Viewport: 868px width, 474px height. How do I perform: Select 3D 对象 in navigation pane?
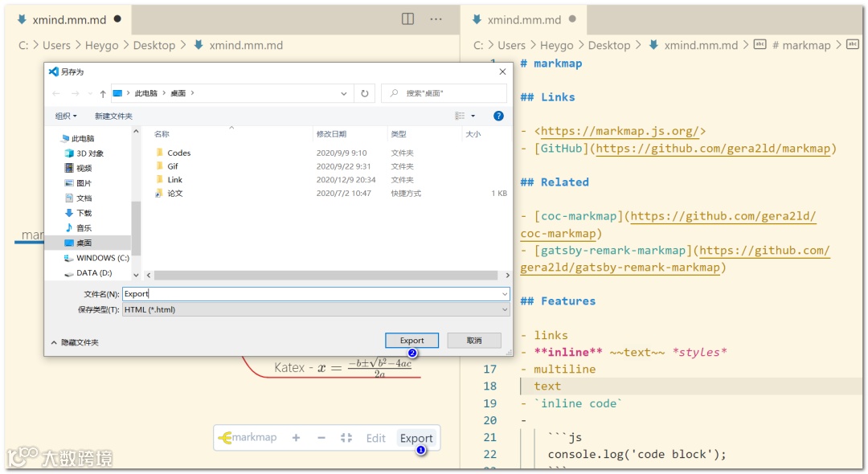pyautogui.click(x=84, y=153)
